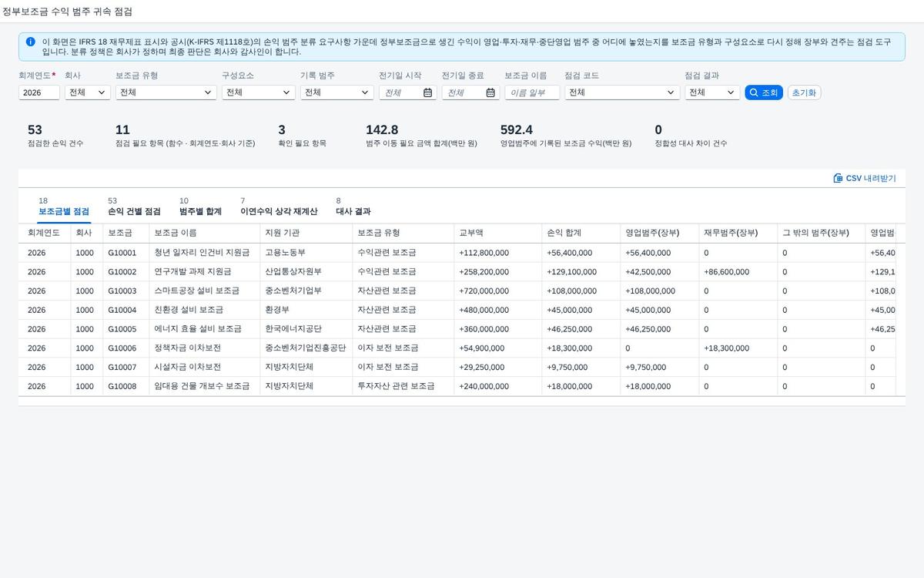Open the 기록 범주 dropdown
The height and width of the screenshot is (578, 924).
click(337, 92)
